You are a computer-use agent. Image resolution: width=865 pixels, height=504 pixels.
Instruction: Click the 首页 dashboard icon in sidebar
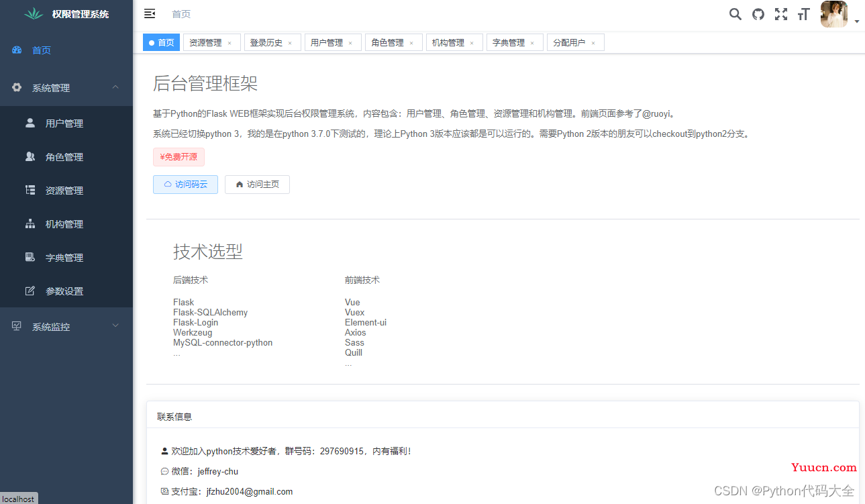17,50
